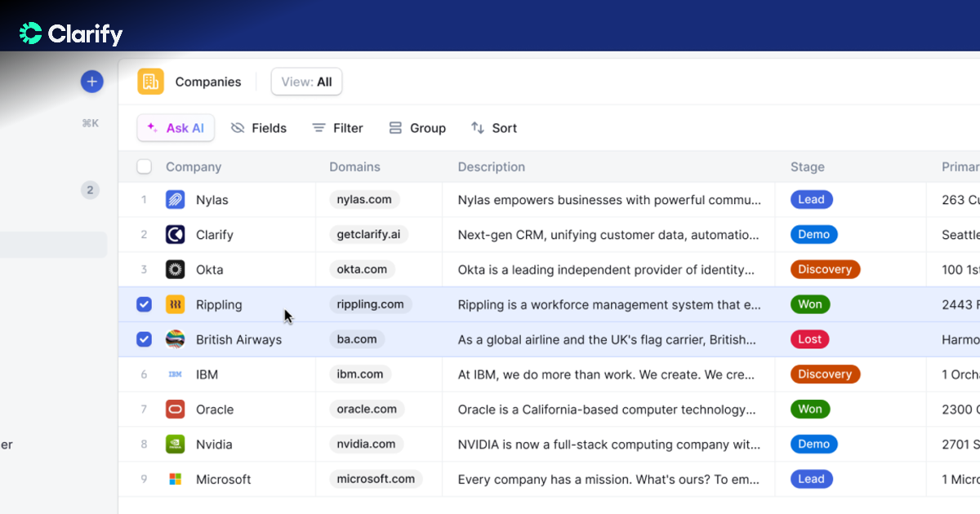The image size is (980, 514).
Task: Click the Nvidia logo icon
Action: point(175,445)
